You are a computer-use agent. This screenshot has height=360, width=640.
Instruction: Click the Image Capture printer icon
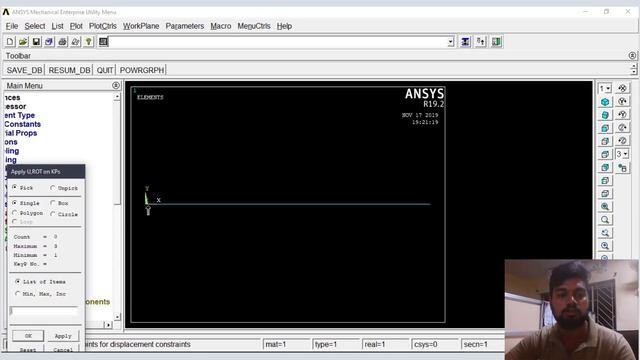tap(62, 42)
